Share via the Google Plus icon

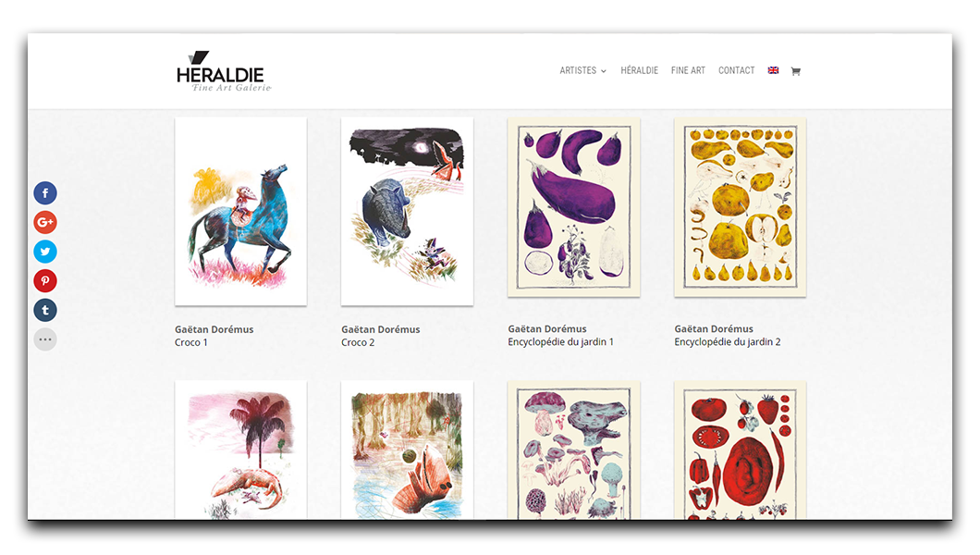pyautogui.click(x=45, y=223)
